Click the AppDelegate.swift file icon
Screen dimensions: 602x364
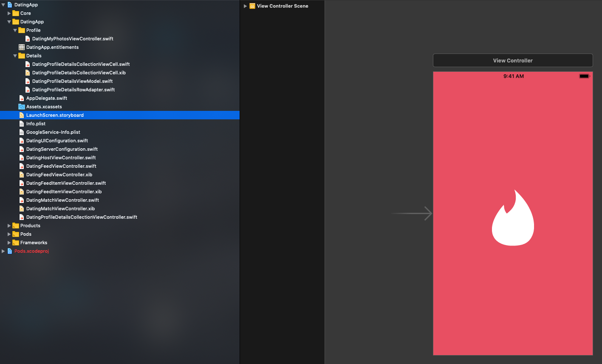pos(22,98)
